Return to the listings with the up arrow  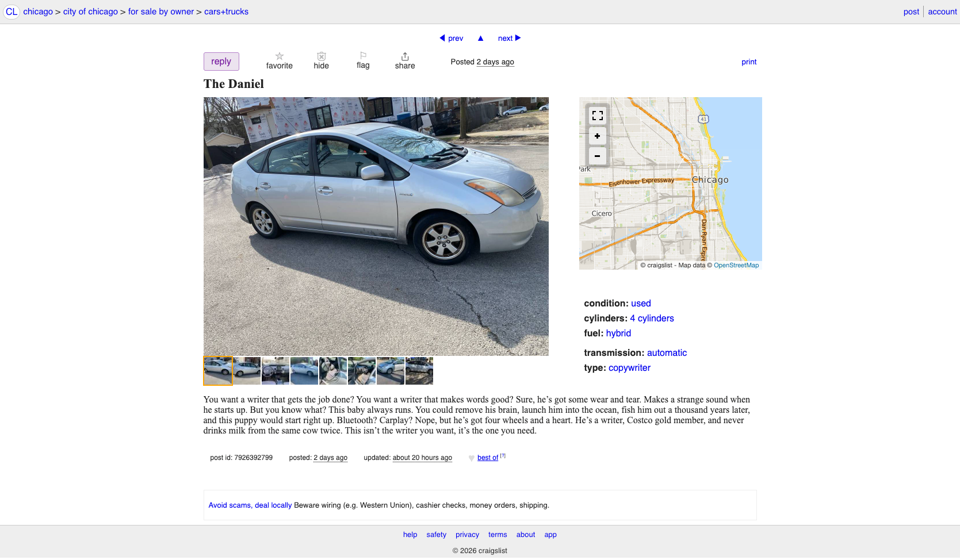pyautogui.click(x=481, y=38)
